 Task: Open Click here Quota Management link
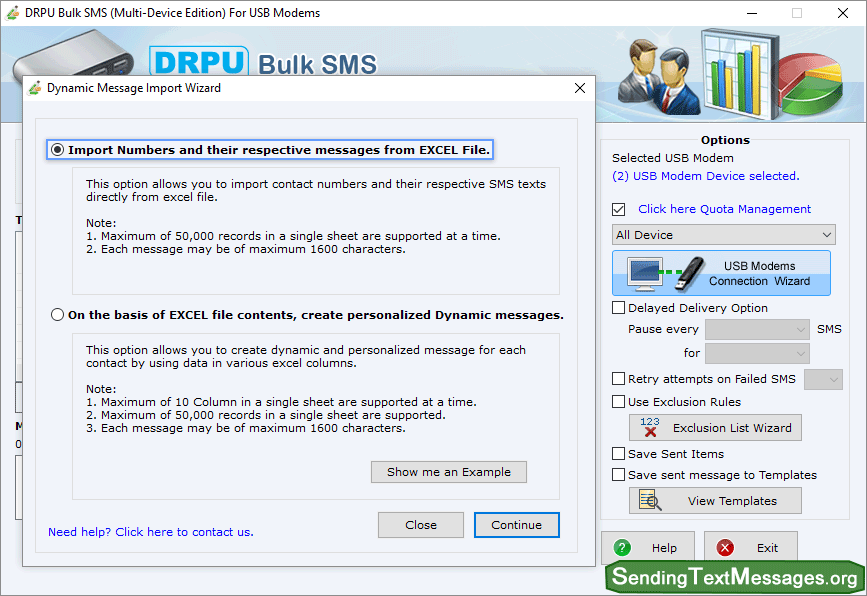(x=724, y=209)
